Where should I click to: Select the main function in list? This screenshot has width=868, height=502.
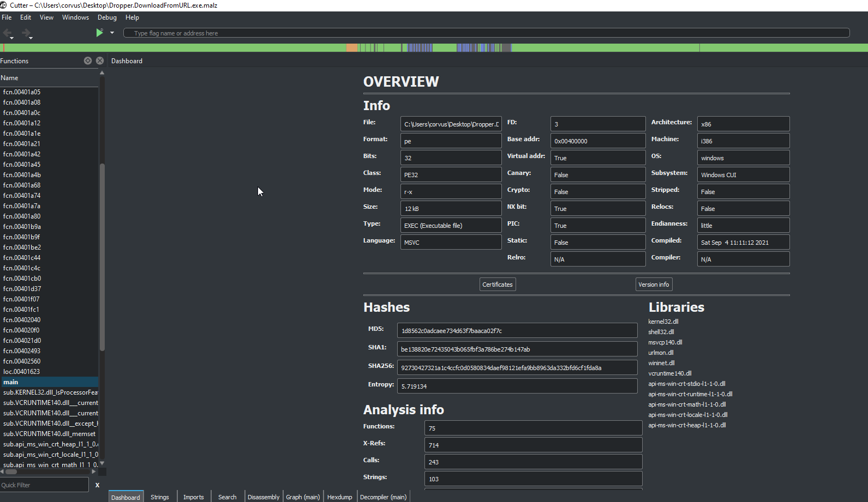(x=50, y=382)
